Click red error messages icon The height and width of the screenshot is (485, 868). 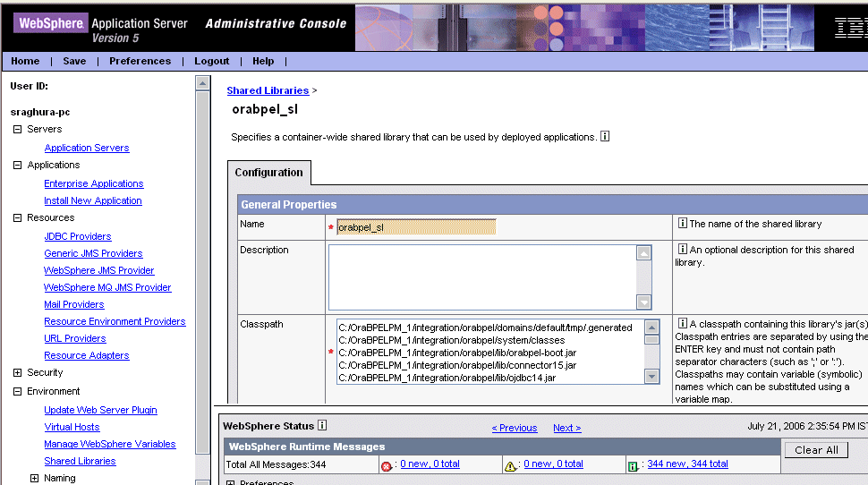coord(387,466)
